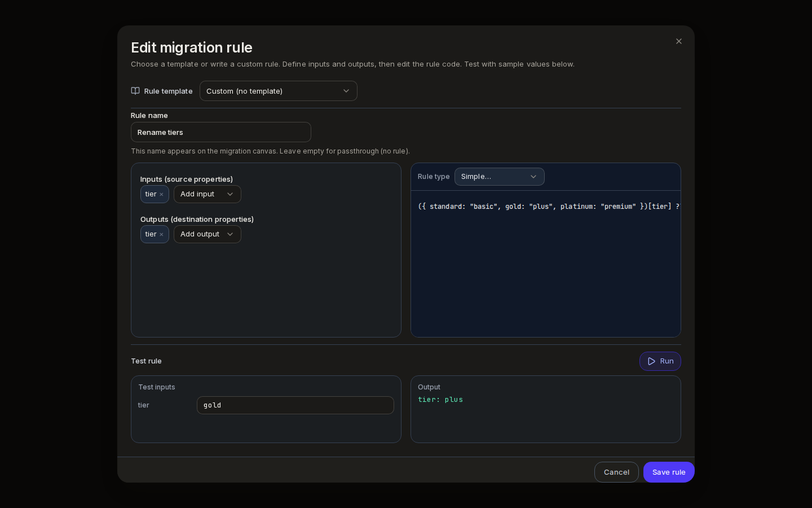Save the migration rule
This screenshot has width=812, height=508.
point(669,472)
